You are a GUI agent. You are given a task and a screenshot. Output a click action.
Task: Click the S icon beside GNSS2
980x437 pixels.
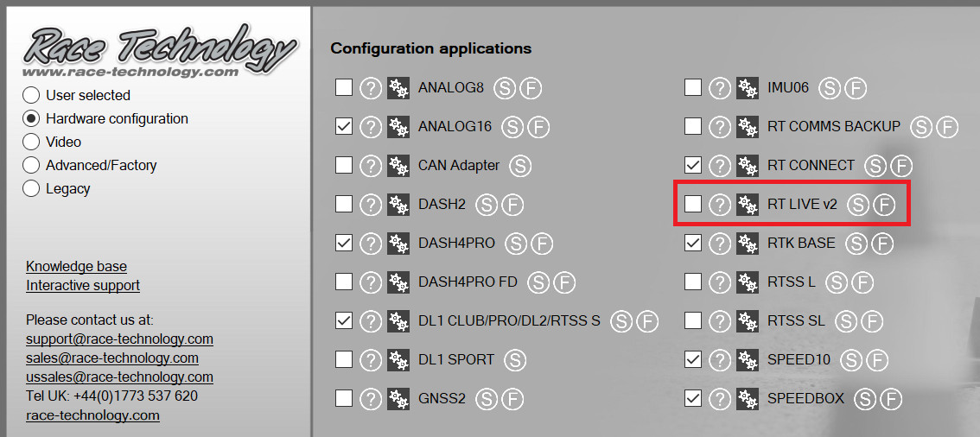pyautogui.click(x=487, y=398)
